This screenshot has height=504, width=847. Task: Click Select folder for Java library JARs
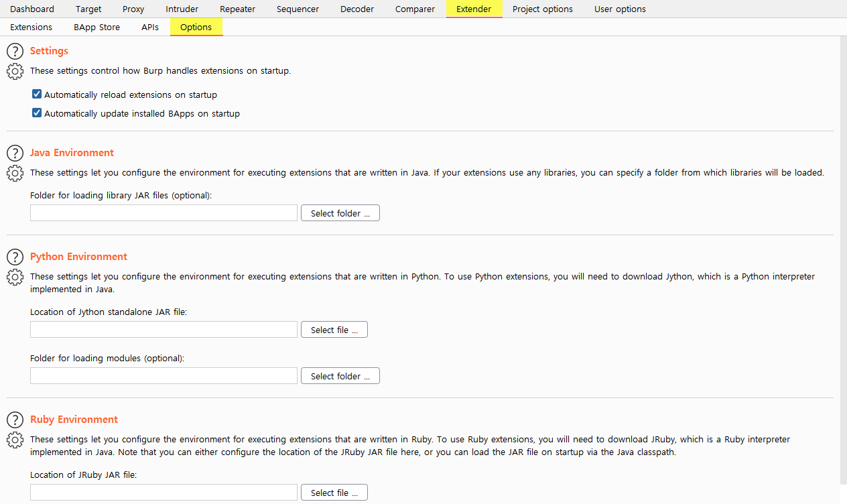340,213
